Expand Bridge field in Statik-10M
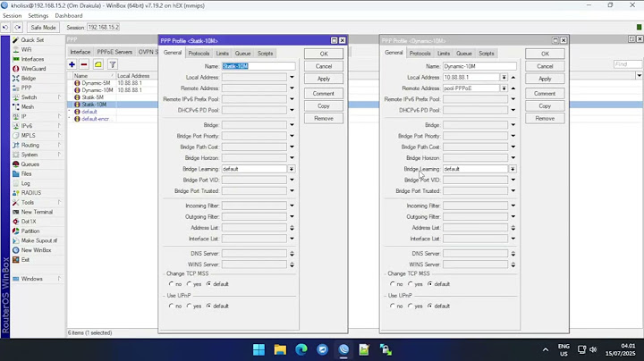The width and height of the screenshot is (644, 361). (x=292, y=125)
